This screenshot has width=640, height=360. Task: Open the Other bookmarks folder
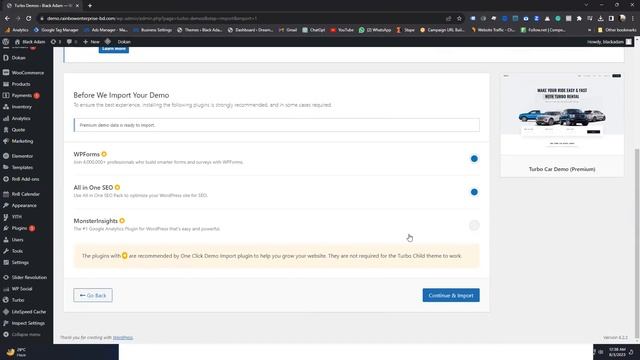click(x=617, y=30)
